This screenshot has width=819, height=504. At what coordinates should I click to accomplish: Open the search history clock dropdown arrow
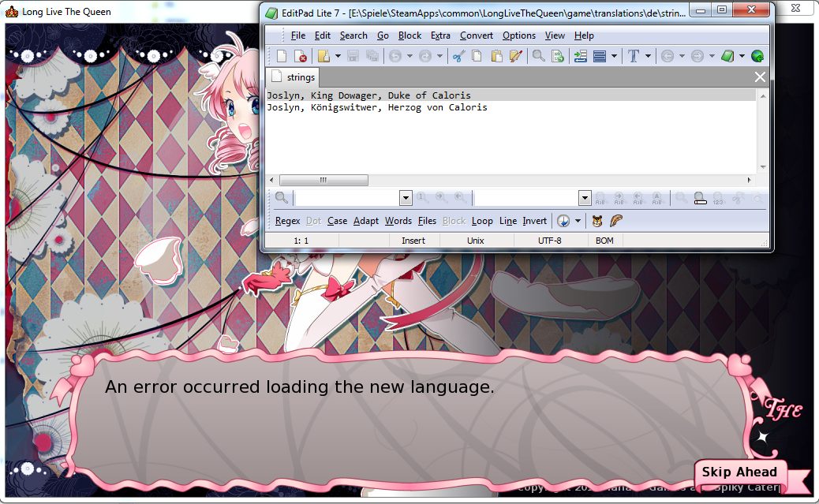pos(578,221)
